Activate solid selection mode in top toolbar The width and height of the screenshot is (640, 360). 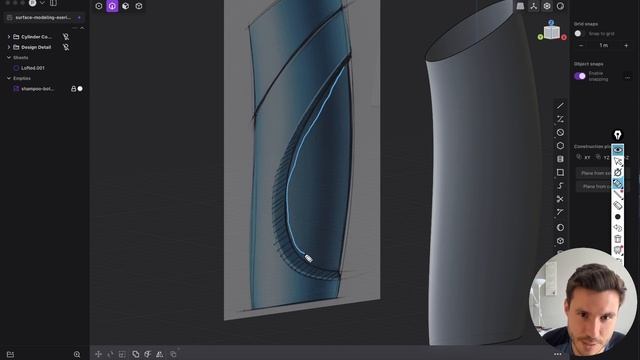click(x=139, y=6)
